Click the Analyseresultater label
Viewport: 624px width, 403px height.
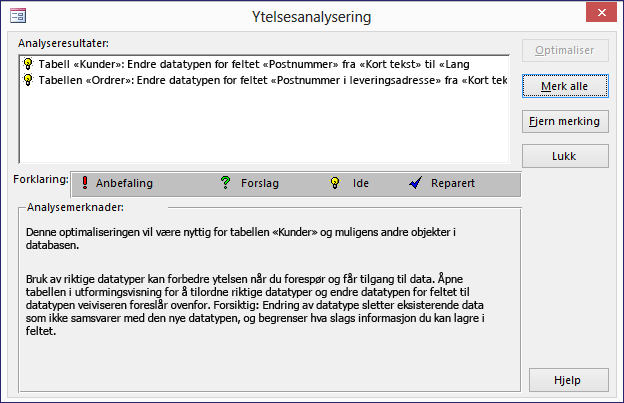tap(63, 43)
